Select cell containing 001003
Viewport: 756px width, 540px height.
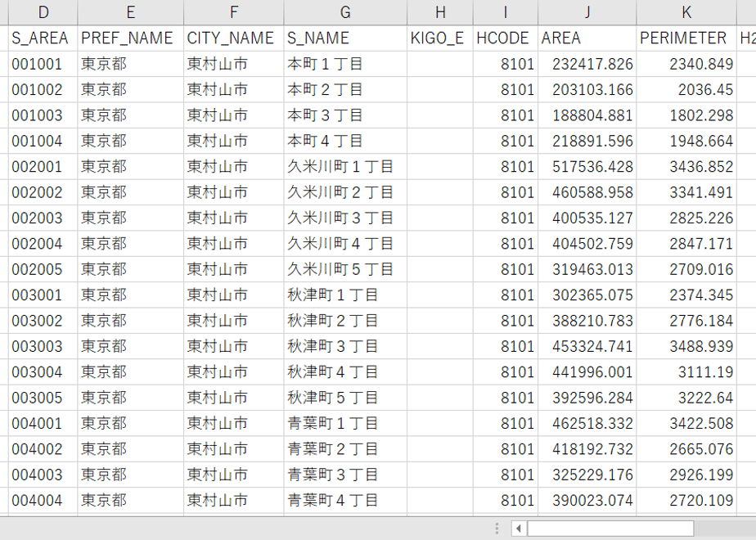click(x=43, y=115)
